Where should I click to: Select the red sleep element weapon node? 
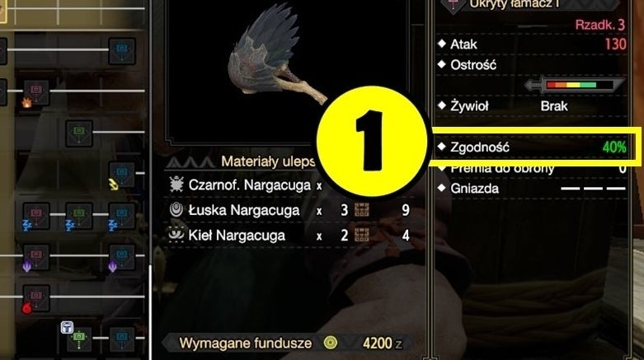(36, 216)
